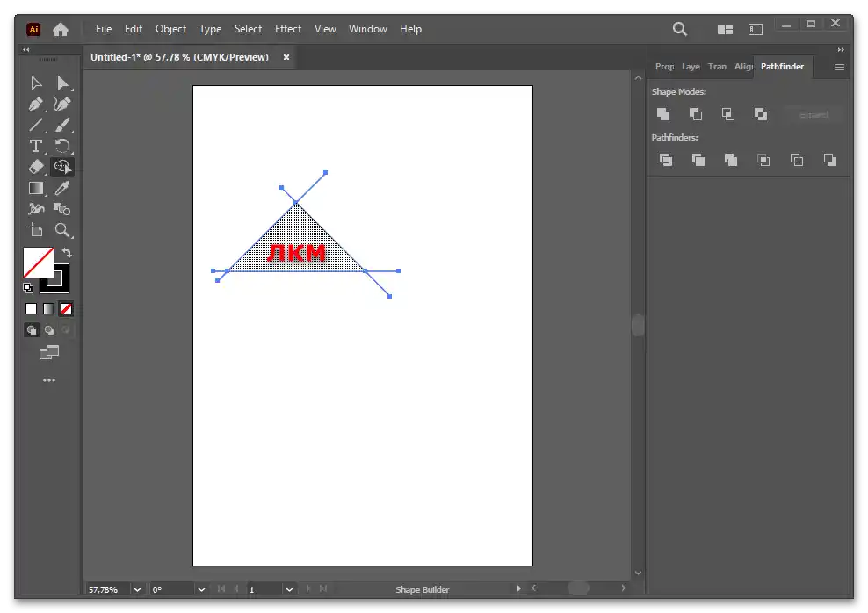This screenshot has height=613, width=868.
Task: Click Intersect shape mode
Action: coord(728,114)
